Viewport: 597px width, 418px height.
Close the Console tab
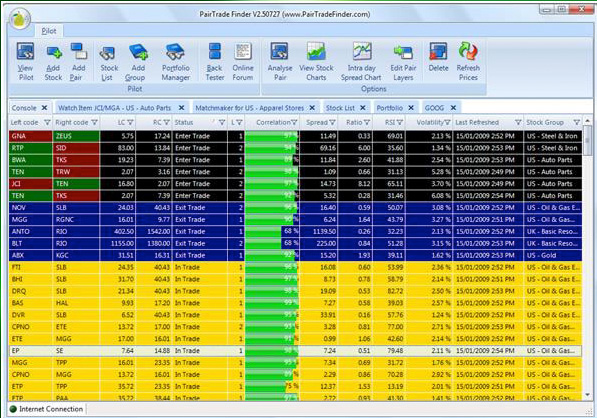pyautogui.click(x=45, y=108)
